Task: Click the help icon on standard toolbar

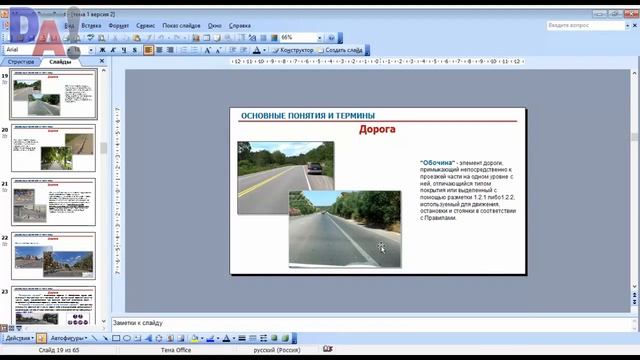Action: (x=331, y=38)
